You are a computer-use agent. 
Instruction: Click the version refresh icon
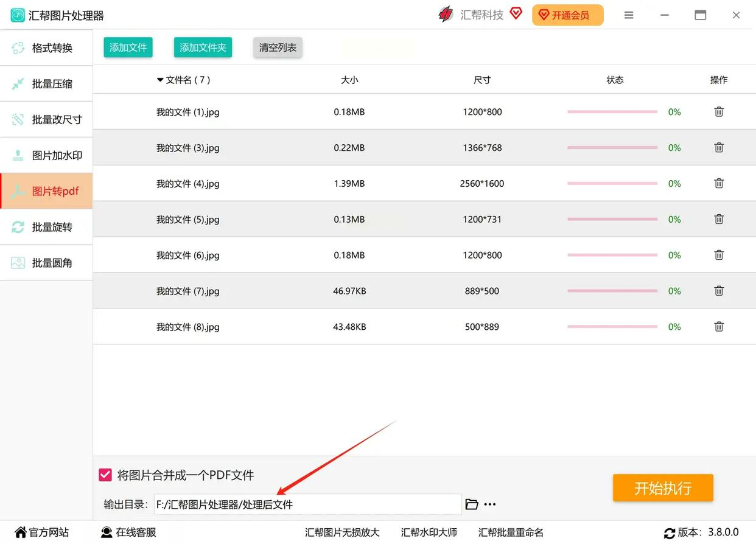click(670, 533)
